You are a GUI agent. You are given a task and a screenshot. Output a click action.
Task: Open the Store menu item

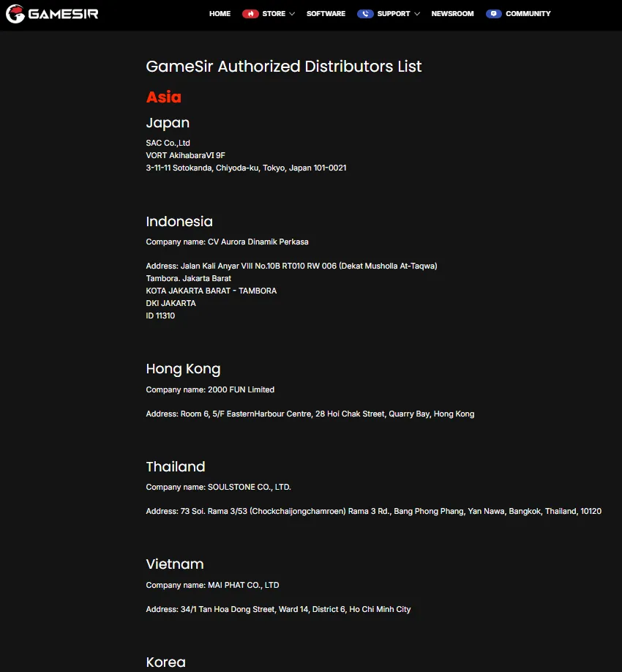274,14
